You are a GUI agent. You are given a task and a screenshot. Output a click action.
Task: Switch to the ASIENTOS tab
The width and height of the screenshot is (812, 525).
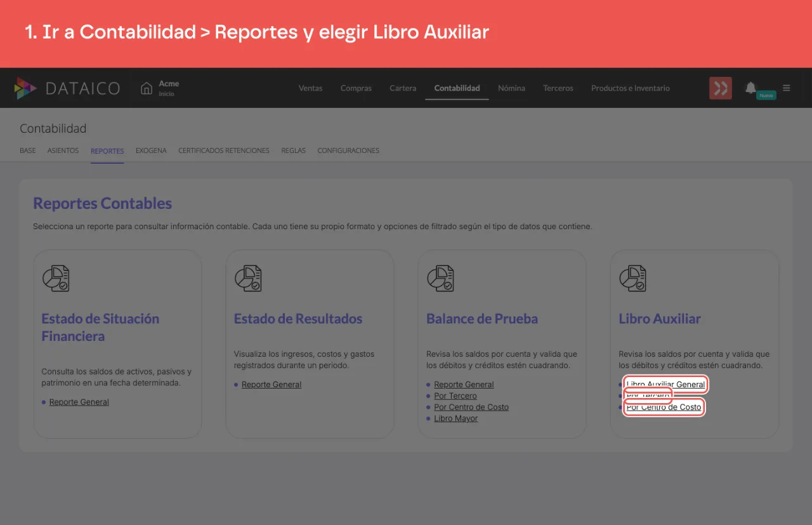click(x=63, y=151)
